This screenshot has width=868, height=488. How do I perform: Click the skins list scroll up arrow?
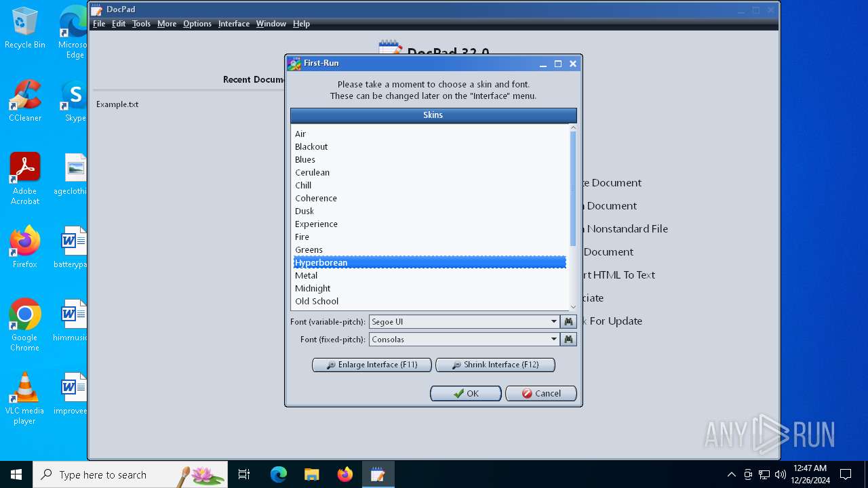[x=573, y=127]
